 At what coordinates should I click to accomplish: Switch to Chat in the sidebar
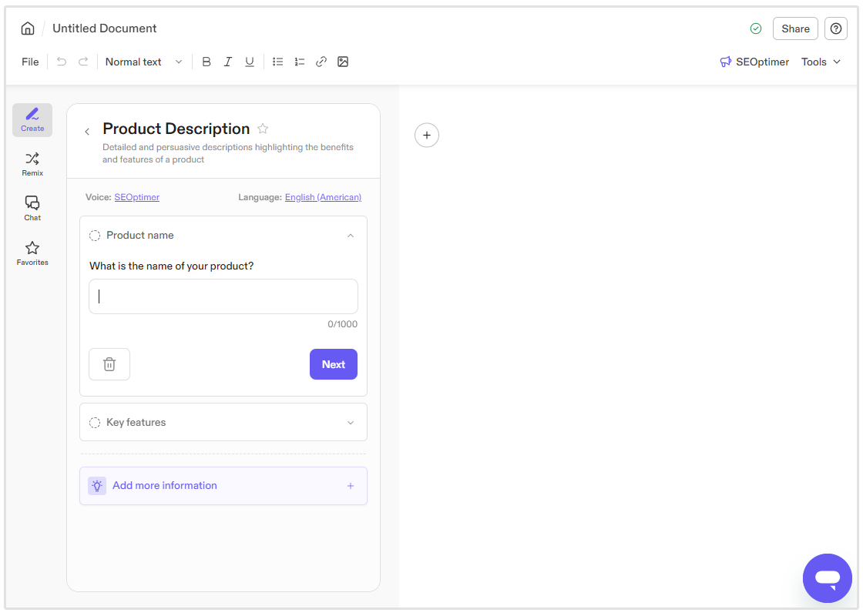point(32,207)
